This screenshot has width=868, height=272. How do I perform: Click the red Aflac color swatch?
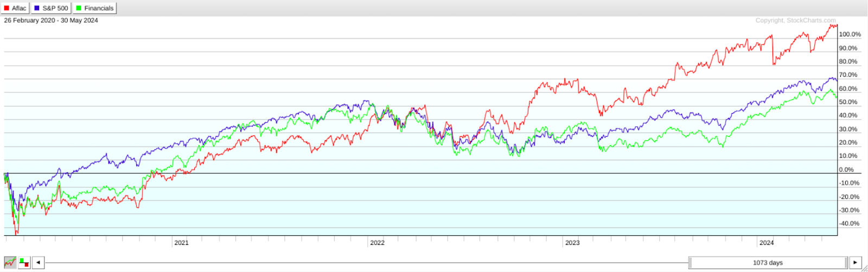(7, 8)
